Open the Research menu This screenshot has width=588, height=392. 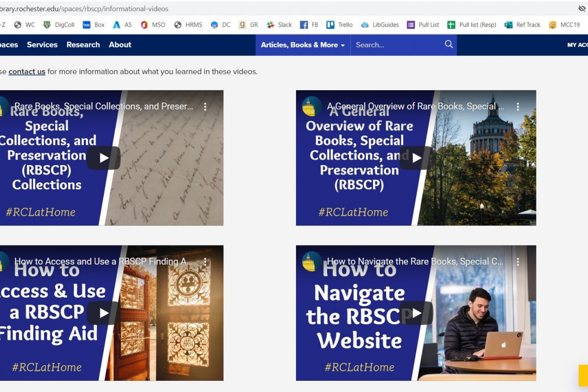coord(83,45)
